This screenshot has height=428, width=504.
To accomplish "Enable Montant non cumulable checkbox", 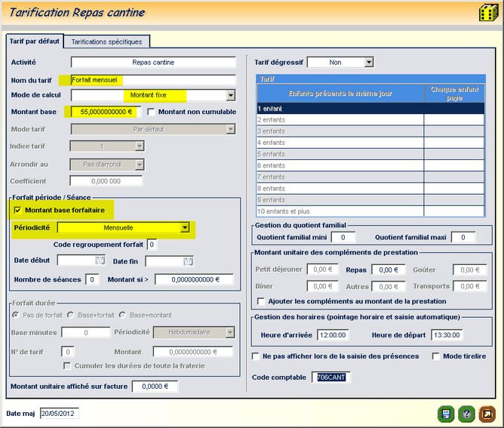I will [152, 112].
